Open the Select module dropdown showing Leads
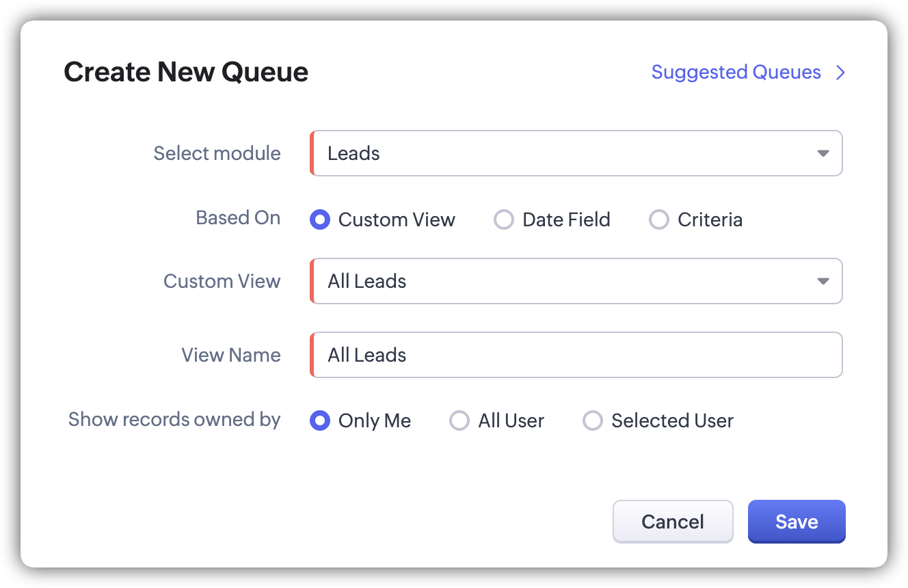 coord(567,153)
